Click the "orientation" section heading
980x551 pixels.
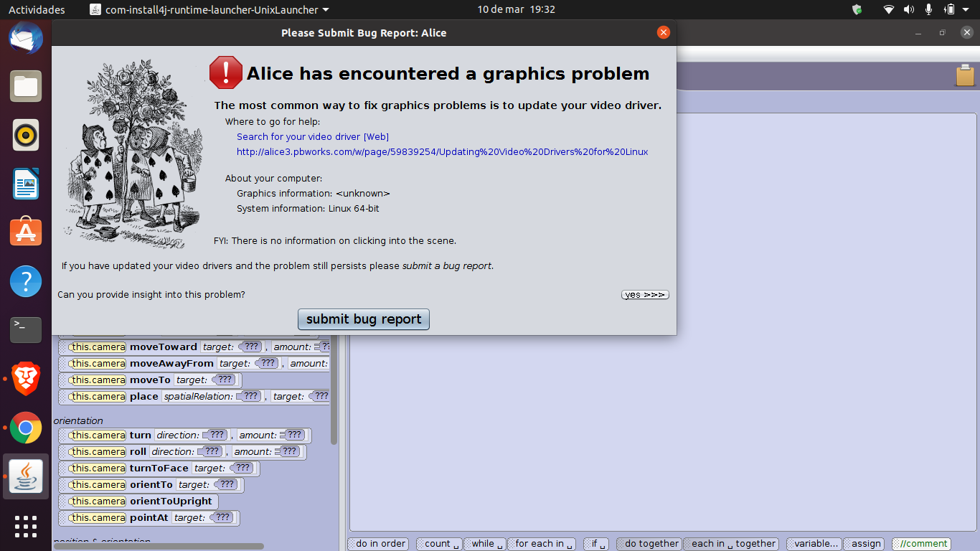point(78,420)
